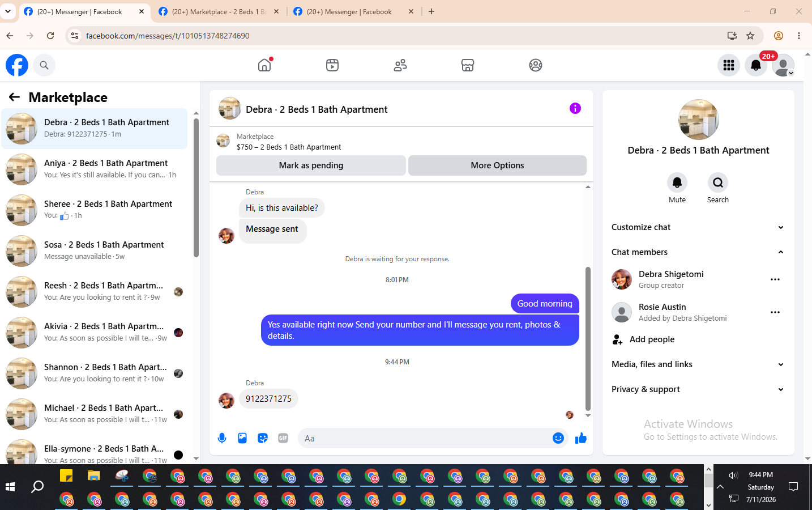Open the Reels video icon
This screenshot has height=510, width=812.
point(332,65)
